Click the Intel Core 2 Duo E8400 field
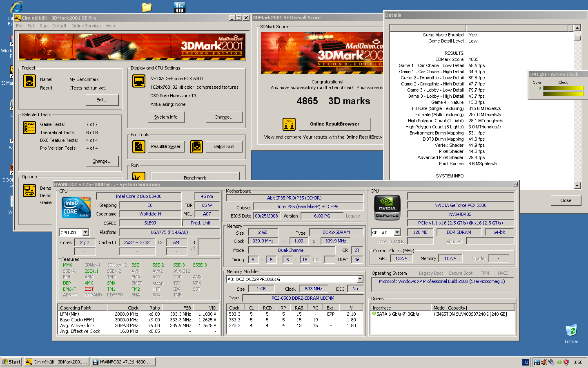This screenshot has height=368, width=588. pos(138,196)
